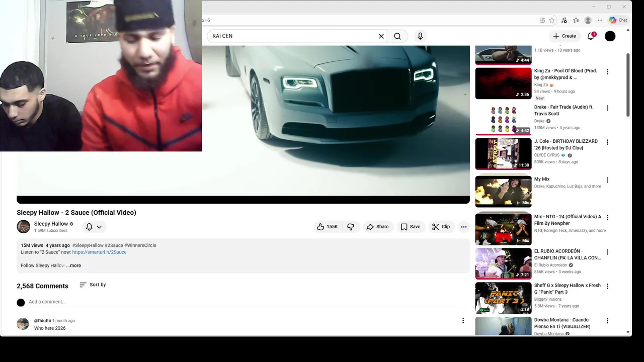Save the video to a playlist
The image size is (644, 362).
click(411, 227)
